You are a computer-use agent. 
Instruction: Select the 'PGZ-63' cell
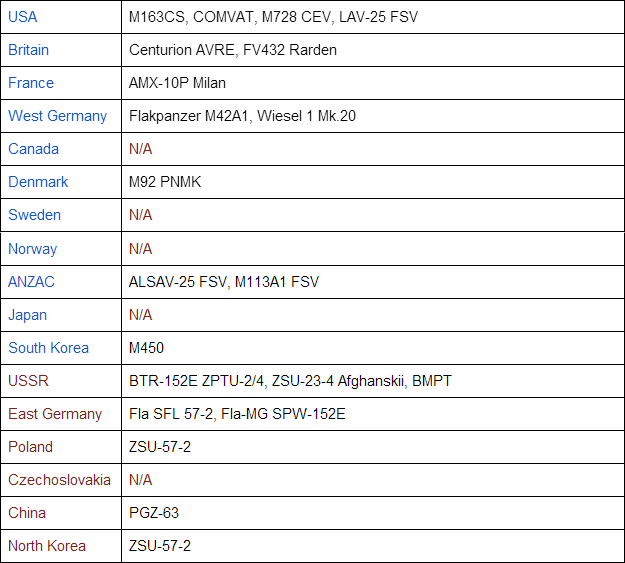click(373, 513)
